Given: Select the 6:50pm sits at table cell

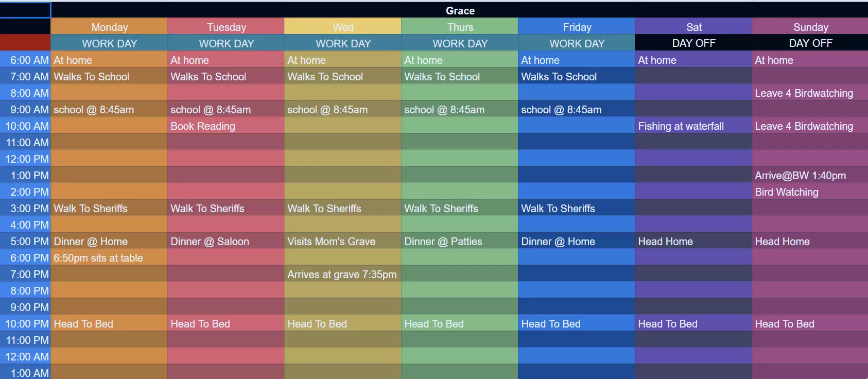Looking at the screenshot, I should tap(109, 258).
